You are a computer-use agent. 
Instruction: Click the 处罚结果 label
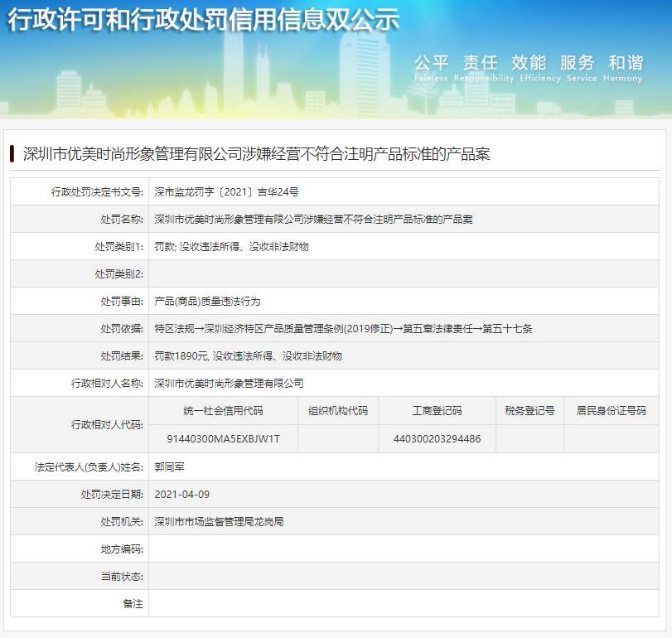[x=122, y=355]
